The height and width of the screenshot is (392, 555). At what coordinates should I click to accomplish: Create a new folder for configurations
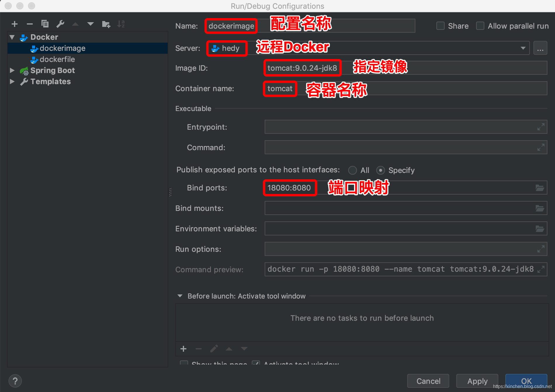click(106, 24)
